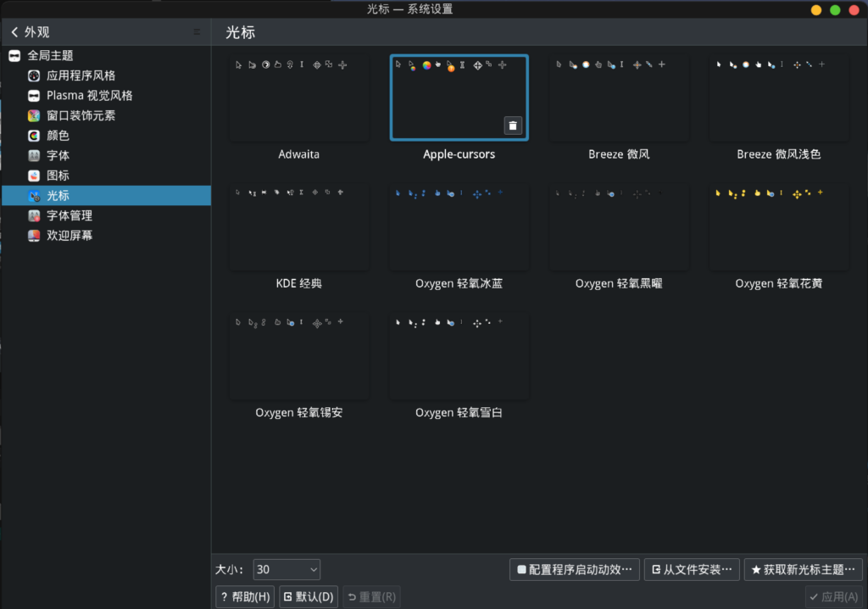Select the Breeze 微风浅色 cursor theme
Image resolution: width=868 pixels, height=609 pixels.
[x=779, y=98]
